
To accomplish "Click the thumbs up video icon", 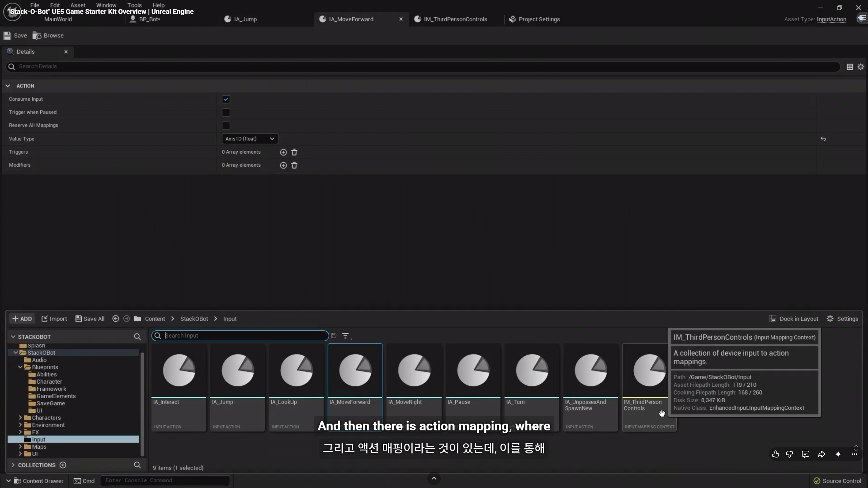I will pos(775,454).
